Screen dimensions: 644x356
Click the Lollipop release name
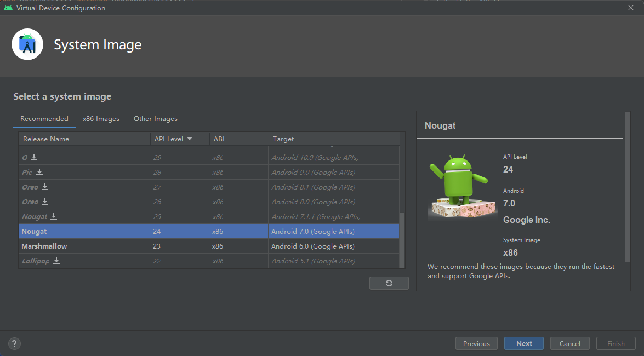point(35,261)
